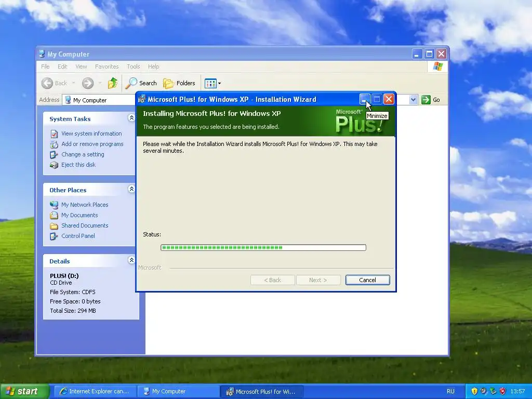
Task: Click the Go button next to address bar
Action: pyautogui.click(x=431, y=100)
